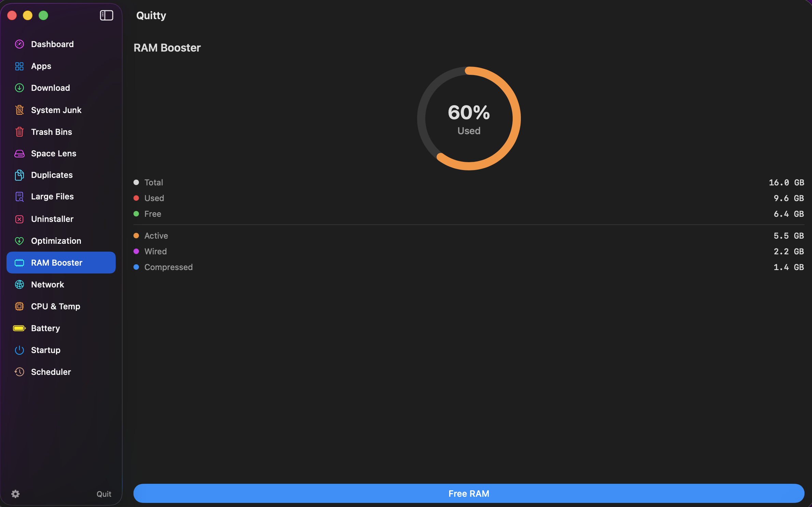Select the Large Files entry
The height and width of the screenshot is (507, 812).
tap(52, 197)
